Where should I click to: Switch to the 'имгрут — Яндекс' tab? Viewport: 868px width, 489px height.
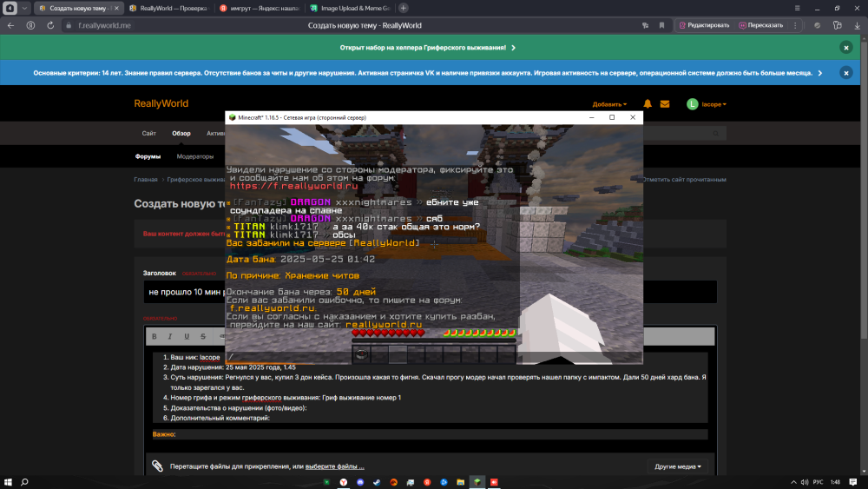click(x=260, y=9)
